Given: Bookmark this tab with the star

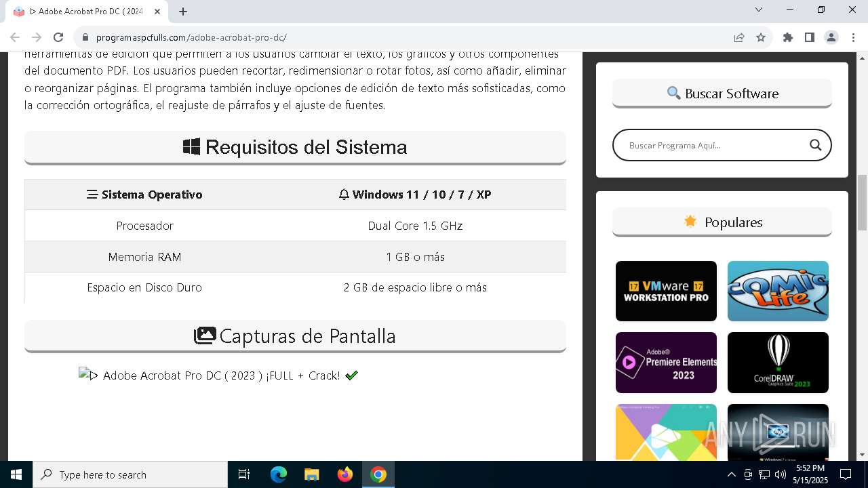Looking at the screenshot, I should tap(761, 37).
